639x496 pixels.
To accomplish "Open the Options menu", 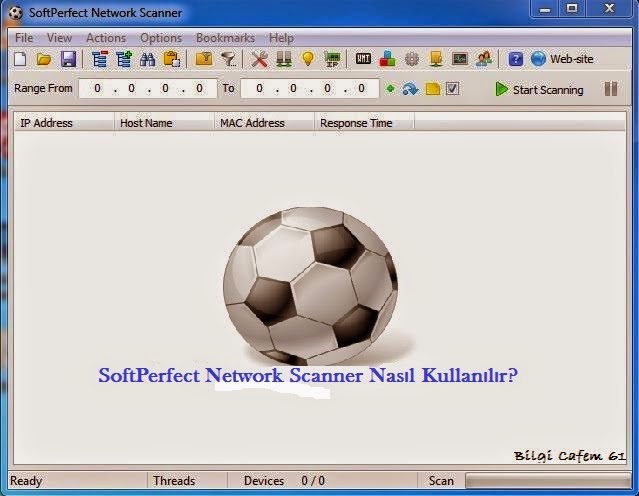I will (161, 38).
